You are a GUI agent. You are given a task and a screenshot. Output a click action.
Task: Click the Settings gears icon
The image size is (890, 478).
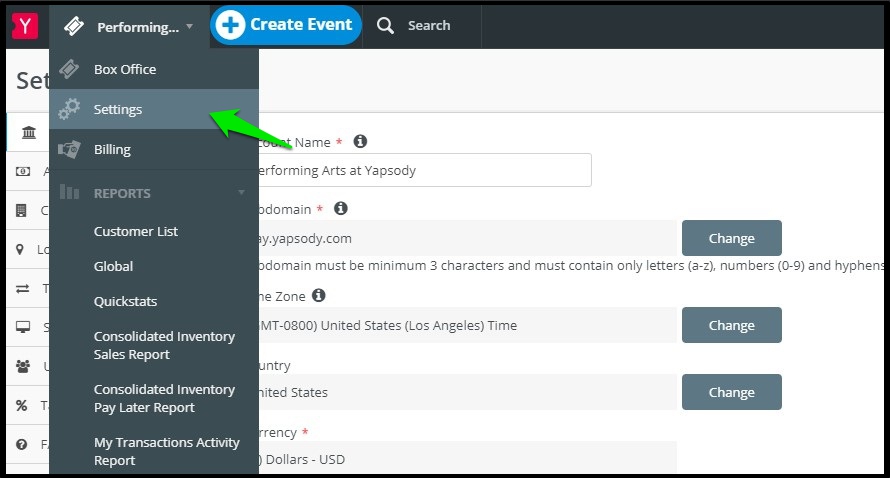[x=69, y=109]
